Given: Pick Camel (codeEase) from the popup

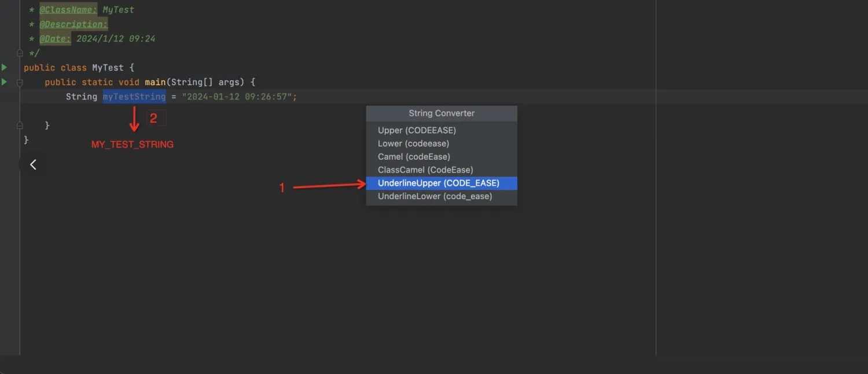Looking at the screenshot, I should [413, 156].
